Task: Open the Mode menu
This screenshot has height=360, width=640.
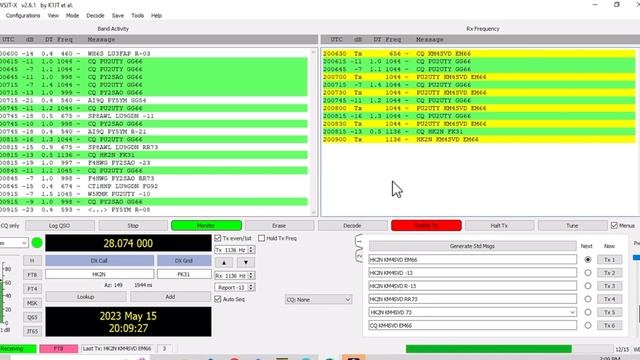Action: 72,16
